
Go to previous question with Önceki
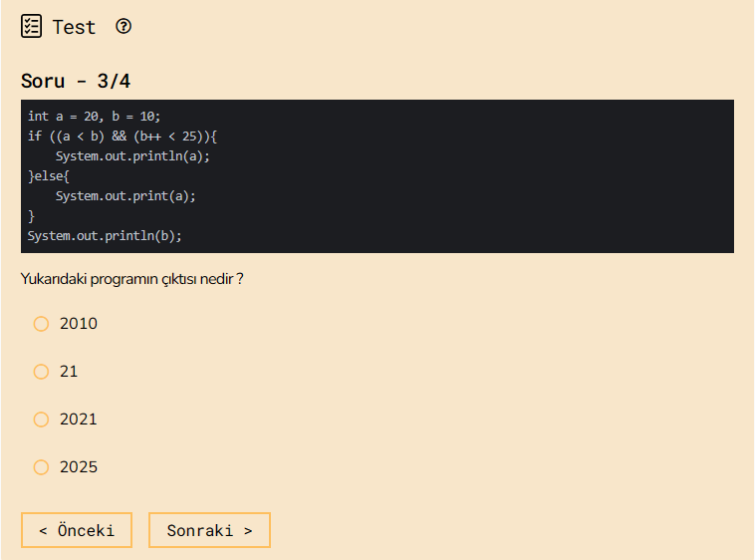point(76,530)
